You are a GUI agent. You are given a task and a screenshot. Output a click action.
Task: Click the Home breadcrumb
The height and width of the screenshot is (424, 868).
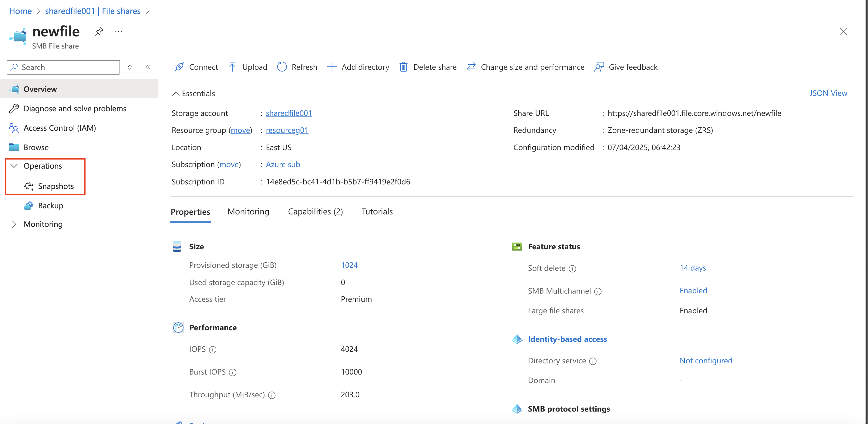pyautogui.click(x=20, y=11)
